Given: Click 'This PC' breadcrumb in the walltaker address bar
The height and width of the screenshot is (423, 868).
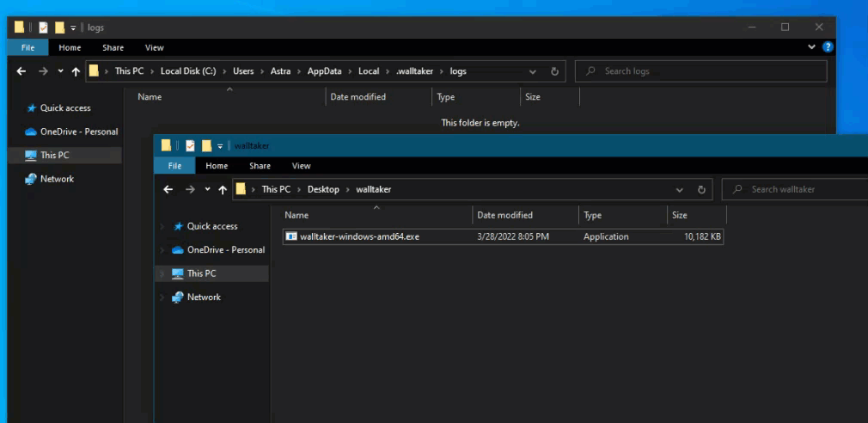Looking at the screenshot, I should (276, 189).
